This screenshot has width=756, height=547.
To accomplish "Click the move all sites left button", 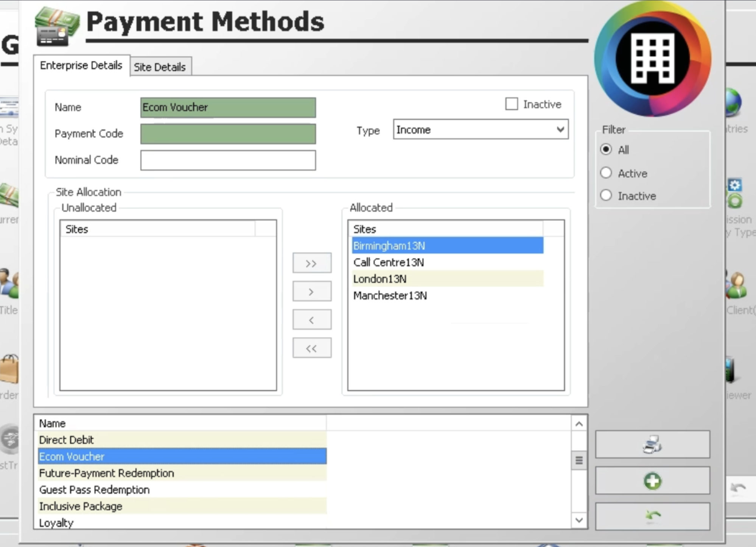I will 311,348.
